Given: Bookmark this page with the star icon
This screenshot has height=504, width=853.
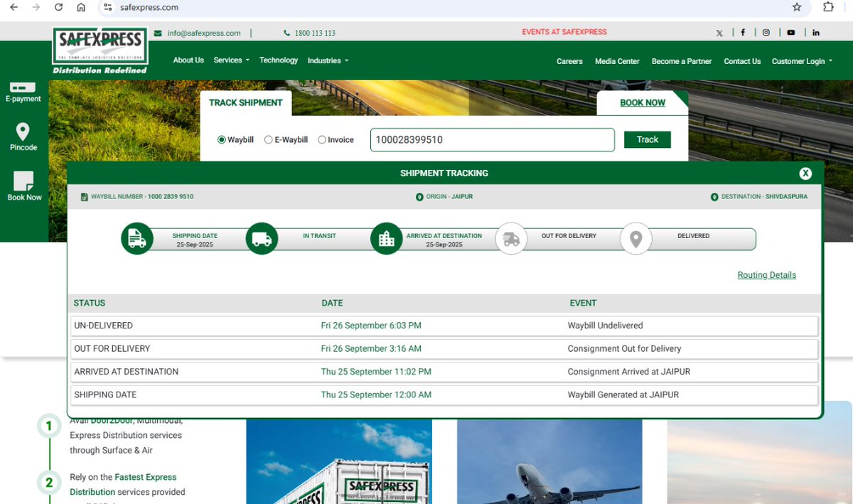Looking at the screenshot, I should coord(797,7).
